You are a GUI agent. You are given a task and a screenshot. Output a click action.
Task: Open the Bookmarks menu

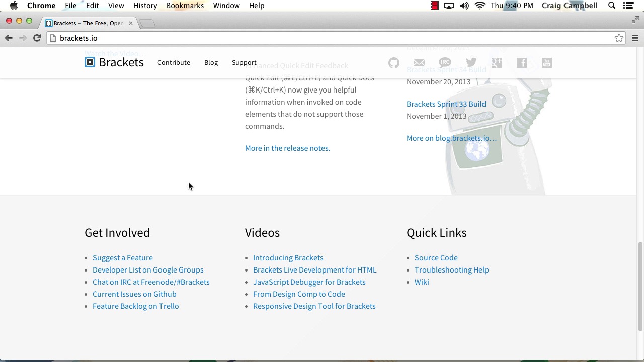(185, 6)
